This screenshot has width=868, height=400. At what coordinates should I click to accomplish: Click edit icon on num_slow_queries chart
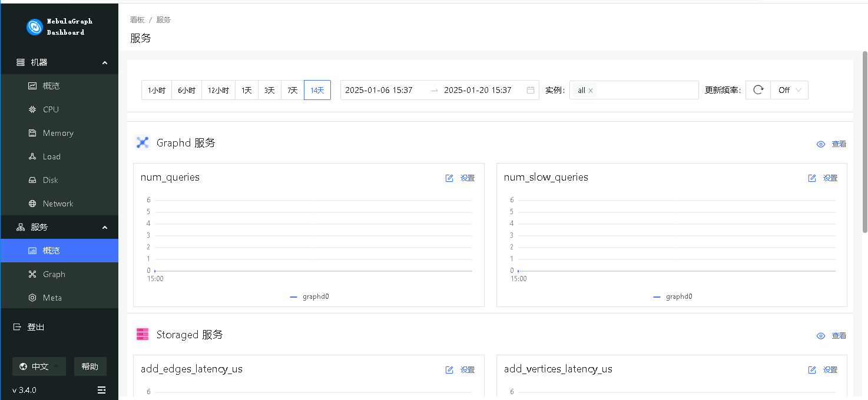(812, 178)
